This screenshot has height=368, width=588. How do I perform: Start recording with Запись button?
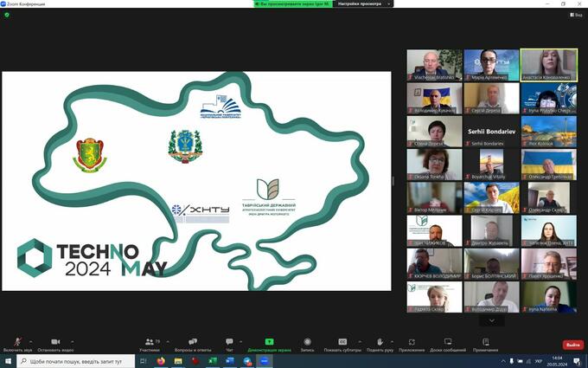point(308,344)
